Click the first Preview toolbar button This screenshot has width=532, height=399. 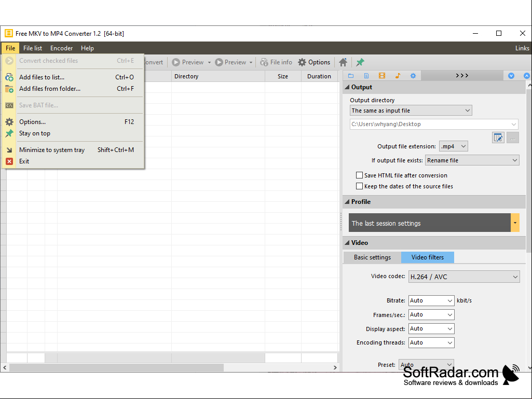187,62
